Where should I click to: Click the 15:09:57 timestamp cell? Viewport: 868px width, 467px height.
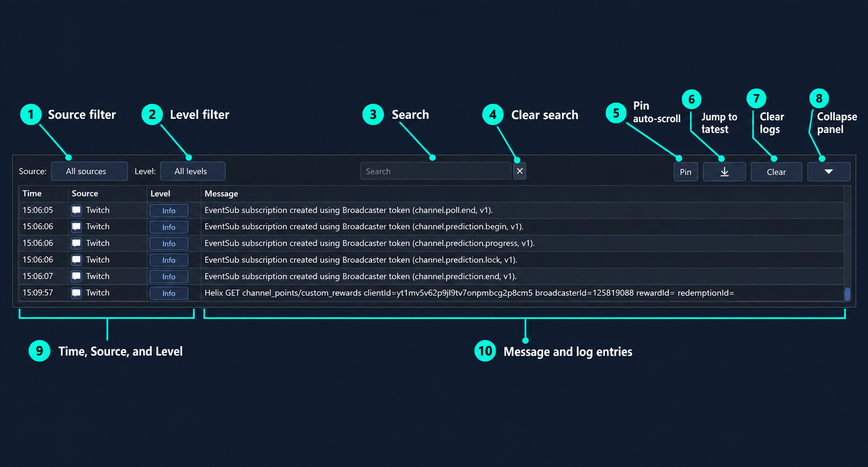click(x=38, y=293)
